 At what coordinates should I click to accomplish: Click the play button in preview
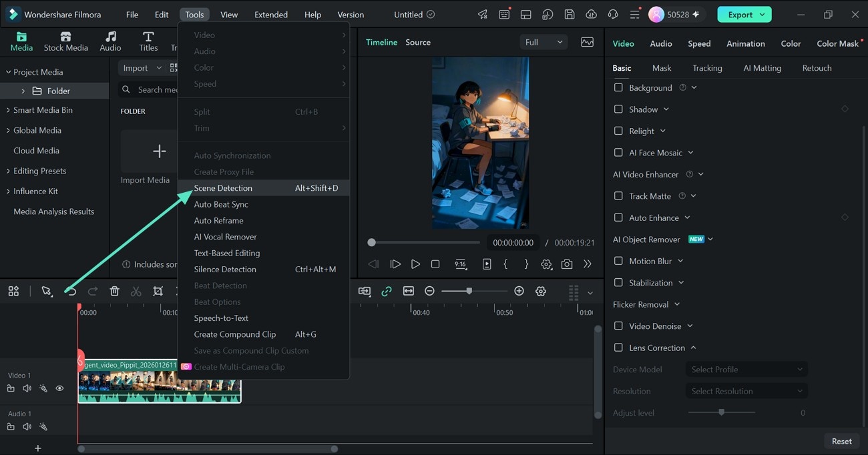point(415,264)
